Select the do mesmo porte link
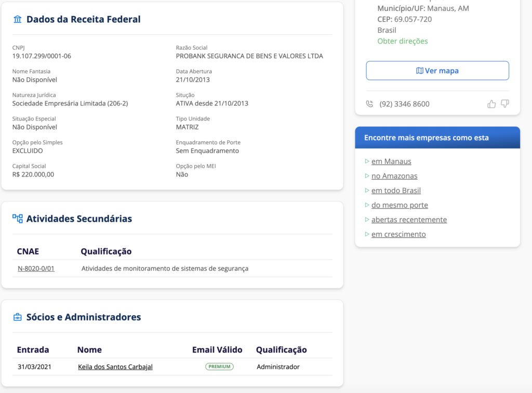532x393 pixels. tap(400, 205)
